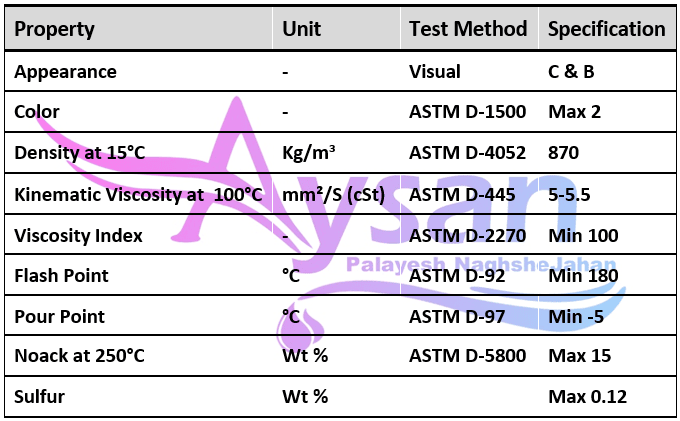Select the ASTM D-4052 test method cell
The width and height of the screenshot is (680, 421).
(x=467, y=153)
